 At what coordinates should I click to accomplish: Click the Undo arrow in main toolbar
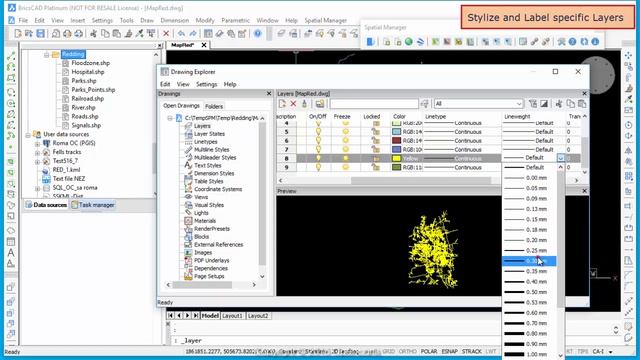pyautogui.click(x=181, y=33)
